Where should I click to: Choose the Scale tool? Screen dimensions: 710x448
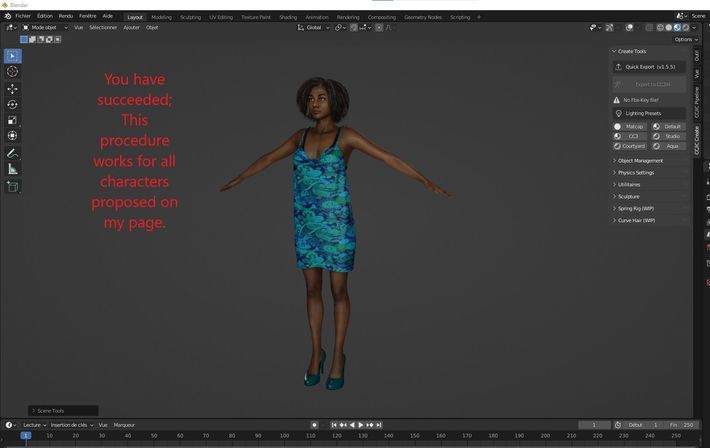point(12,120)
